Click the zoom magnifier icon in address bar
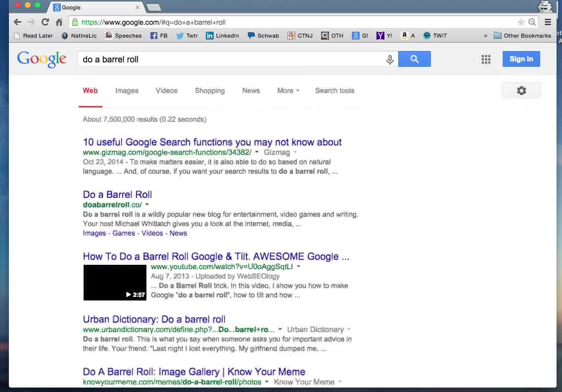Image resolution: width=562 pixels, height=392 pixels. click(x=532, y=22)
